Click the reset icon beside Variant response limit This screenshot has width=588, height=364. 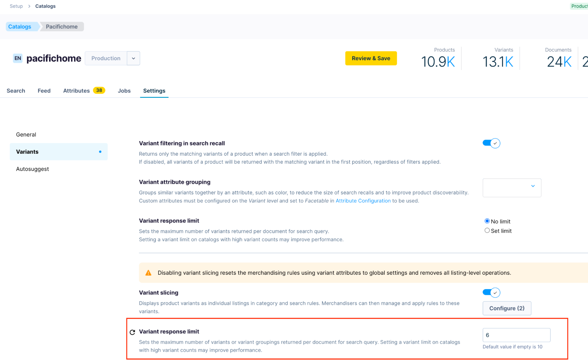point(132,332)
